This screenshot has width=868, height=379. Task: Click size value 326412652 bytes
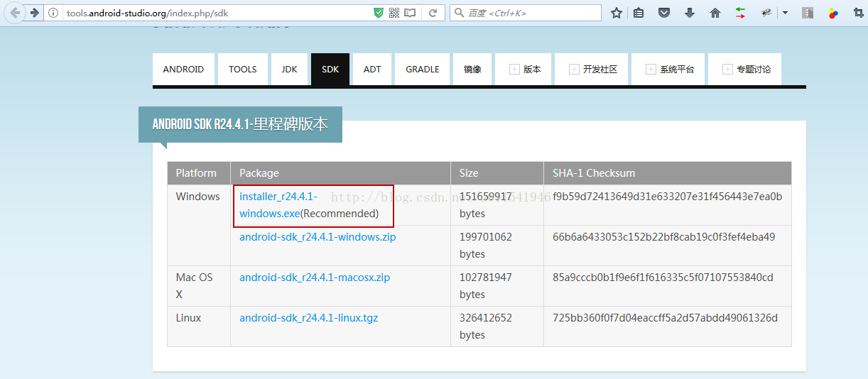click(x=486, y=326)
